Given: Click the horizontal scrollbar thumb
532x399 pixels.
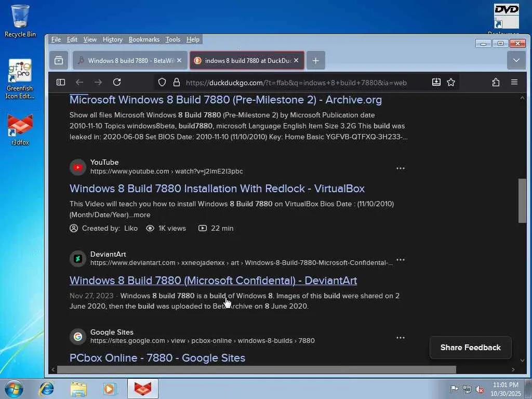Looking at the screenshot, I should pyautogui.click(x=257, y=369).
